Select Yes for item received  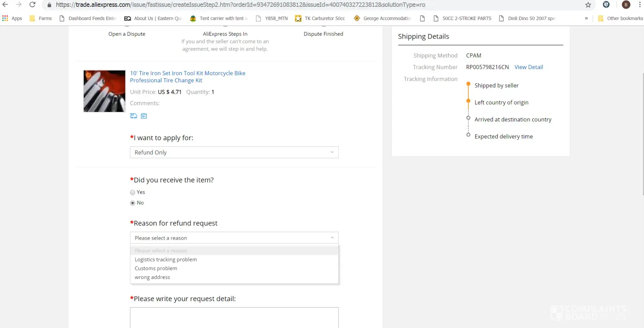(x=133, y=192)
